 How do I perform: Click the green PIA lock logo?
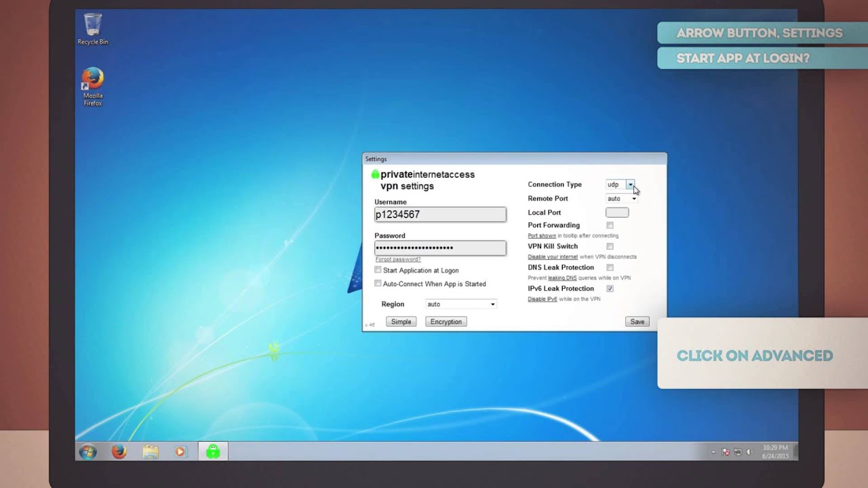(x=375, y=174)
